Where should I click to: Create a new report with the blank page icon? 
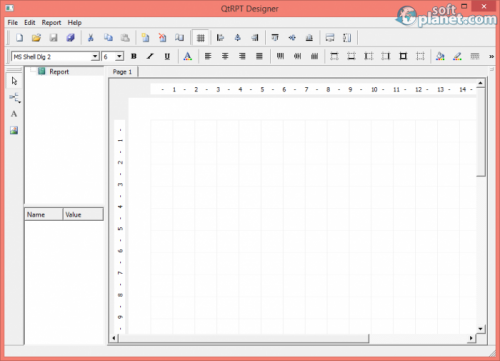point(19,38)
